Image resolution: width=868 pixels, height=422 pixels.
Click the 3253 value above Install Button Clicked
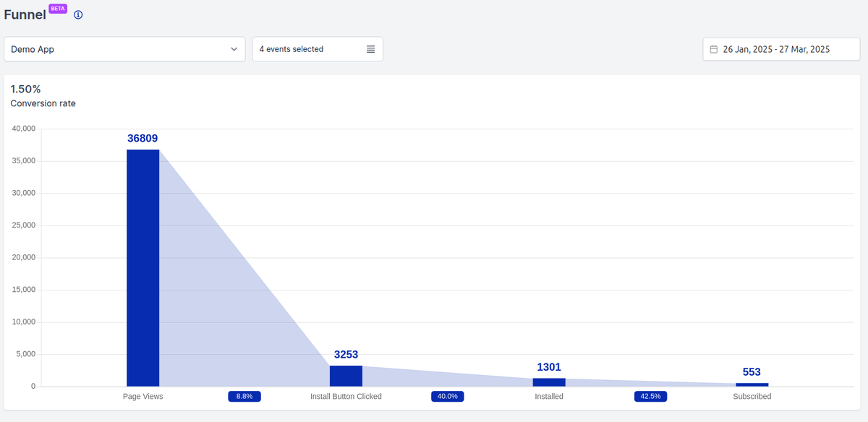[x=346, y=355]
